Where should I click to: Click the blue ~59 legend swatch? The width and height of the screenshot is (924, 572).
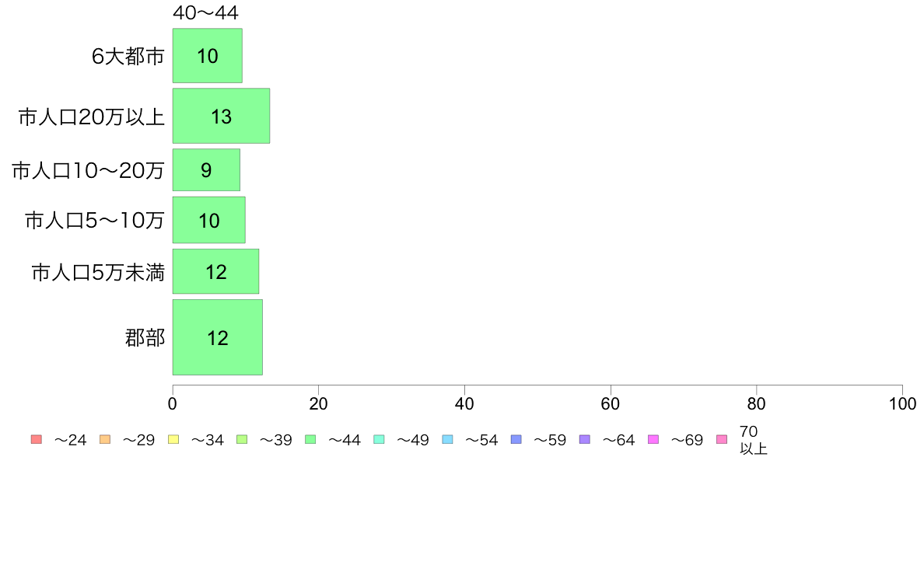516,439
